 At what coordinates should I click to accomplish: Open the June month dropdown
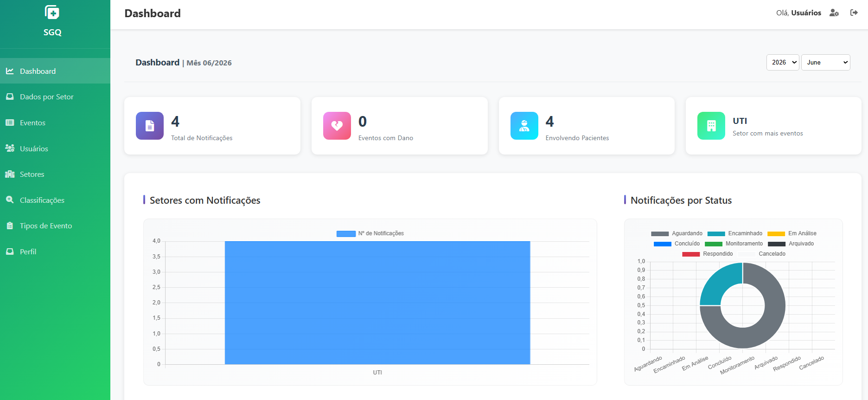point(826,62)
